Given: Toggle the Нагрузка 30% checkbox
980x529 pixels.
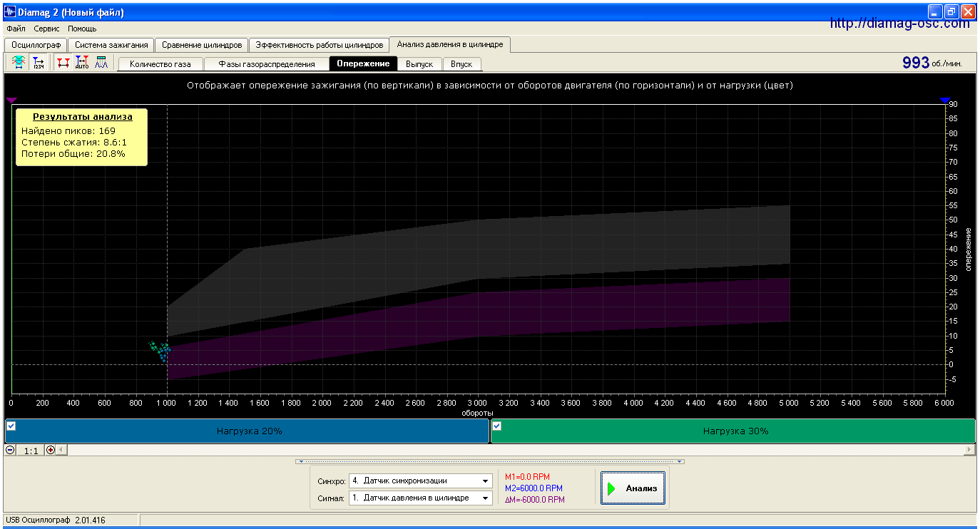Looking at the screenshot, I should (497, 426).
